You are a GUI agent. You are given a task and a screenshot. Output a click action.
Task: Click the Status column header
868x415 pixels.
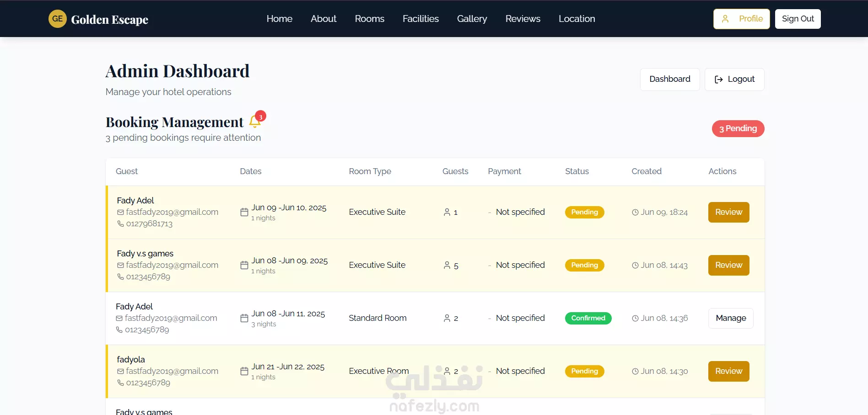[x=577, y=171]
